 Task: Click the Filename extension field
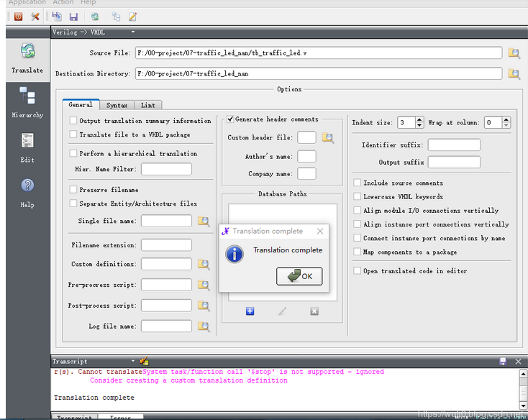coord(166,245)
